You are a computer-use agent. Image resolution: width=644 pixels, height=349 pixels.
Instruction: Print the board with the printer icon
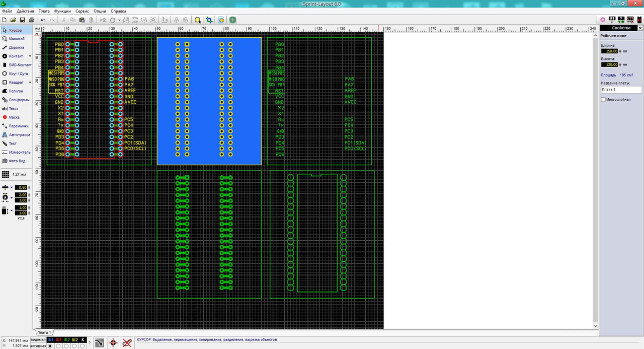click(31, 20)
